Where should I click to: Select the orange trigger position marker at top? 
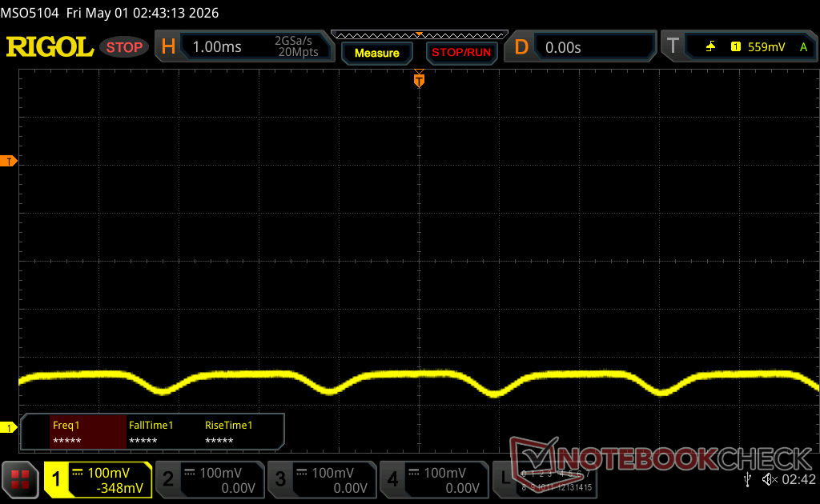point(419,79)
